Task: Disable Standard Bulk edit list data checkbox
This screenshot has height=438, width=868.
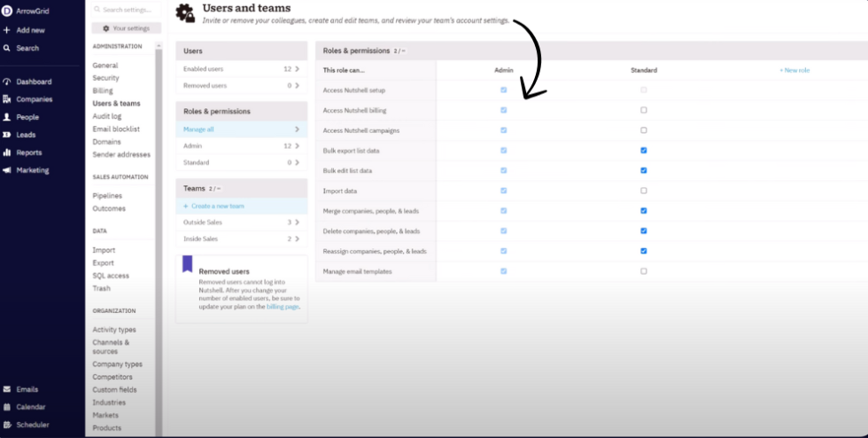Action: [643, 170]
